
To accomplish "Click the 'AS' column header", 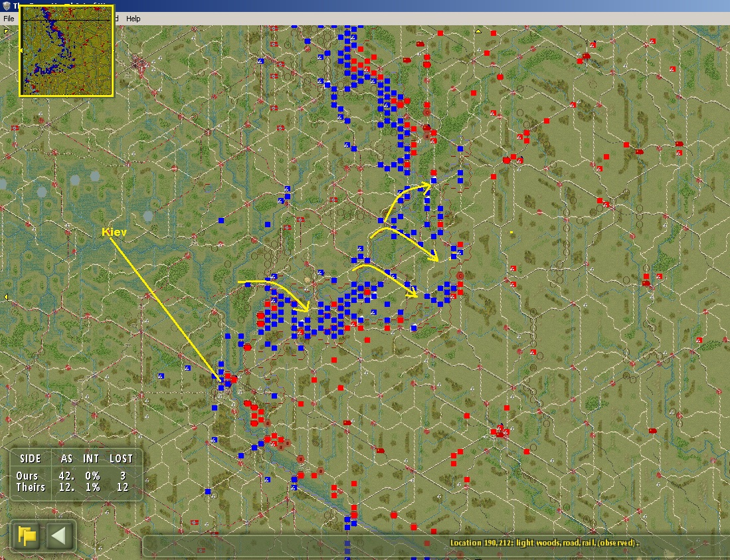I will click(66, 458).
